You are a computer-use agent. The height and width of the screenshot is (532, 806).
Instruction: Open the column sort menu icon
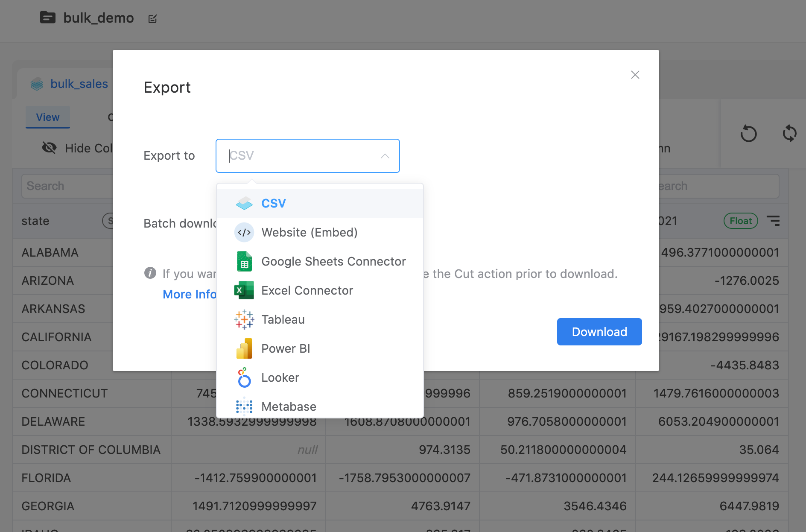pos(773,221)
